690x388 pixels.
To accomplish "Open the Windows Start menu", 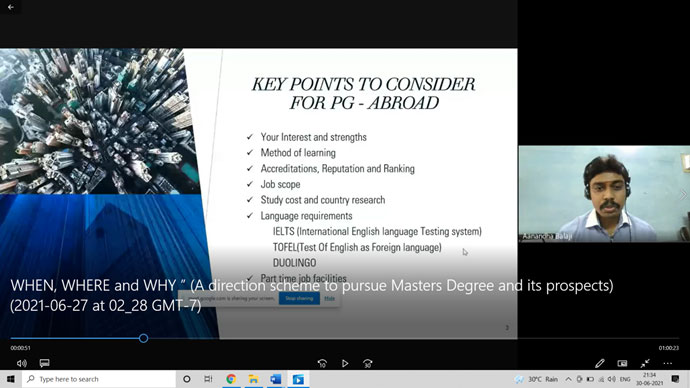I will coord(11,379).
